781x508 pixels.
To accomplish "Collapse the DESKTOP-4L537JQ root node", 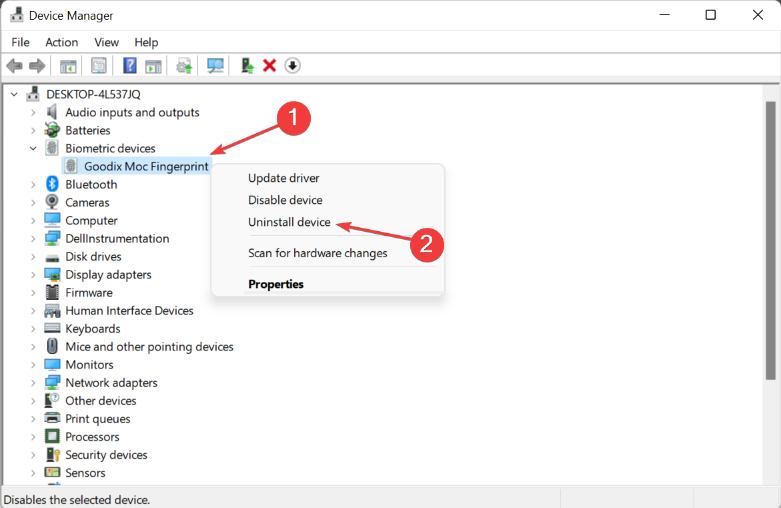I will click(x=14, y=94).
